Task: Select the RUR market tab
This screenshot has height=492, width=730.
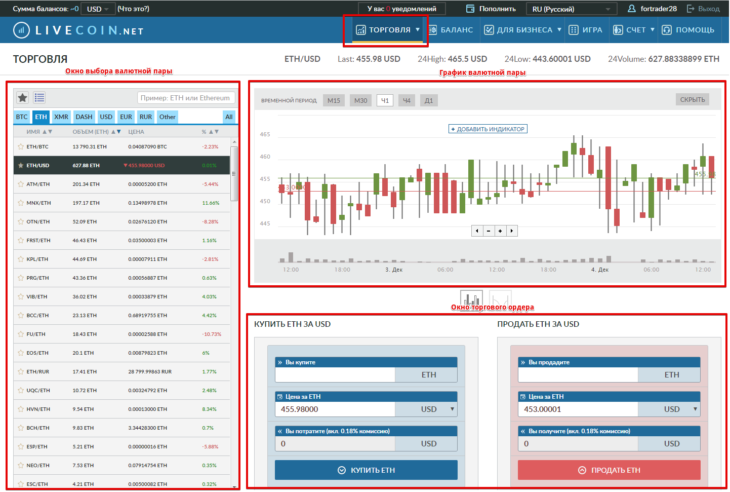Action: pos(146,116)
